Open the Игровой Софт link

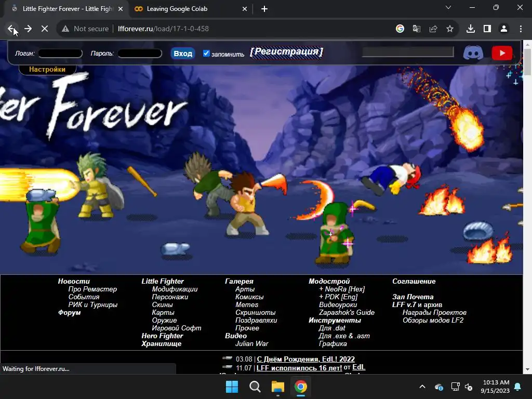click(177, 328)
